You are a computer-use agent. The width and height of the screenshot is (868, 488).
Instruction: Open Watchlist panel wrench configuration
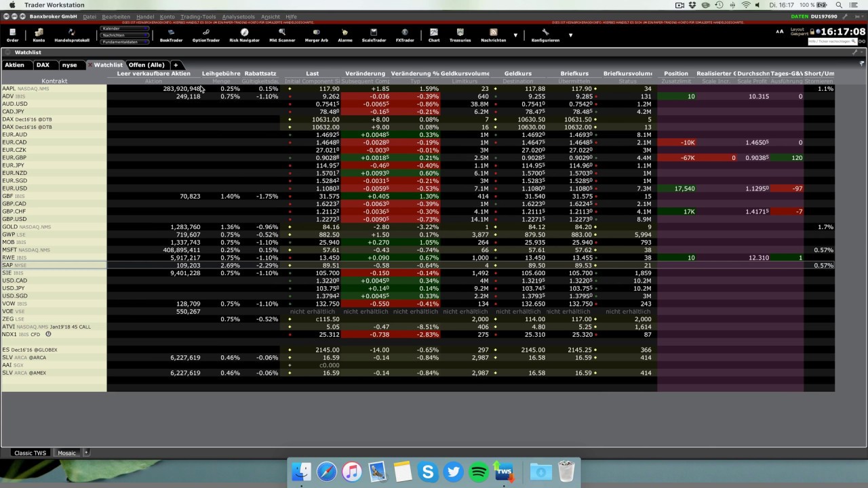coord(855,52)
